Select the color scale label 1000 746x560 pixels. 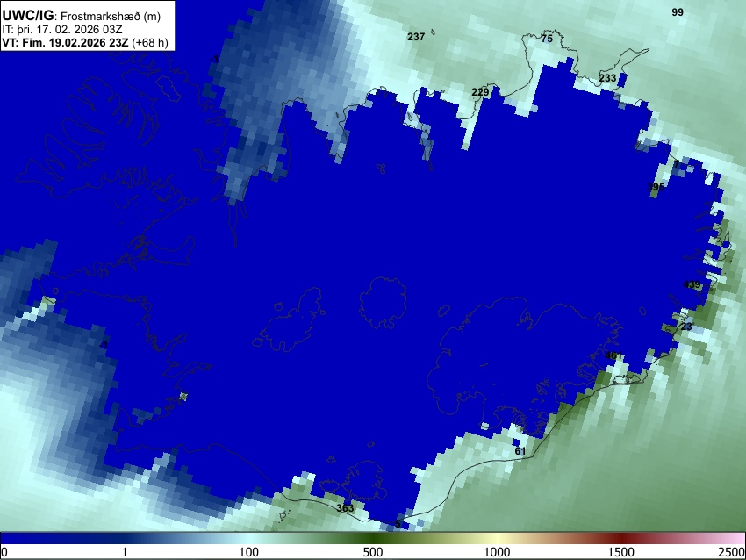[497, 552]
